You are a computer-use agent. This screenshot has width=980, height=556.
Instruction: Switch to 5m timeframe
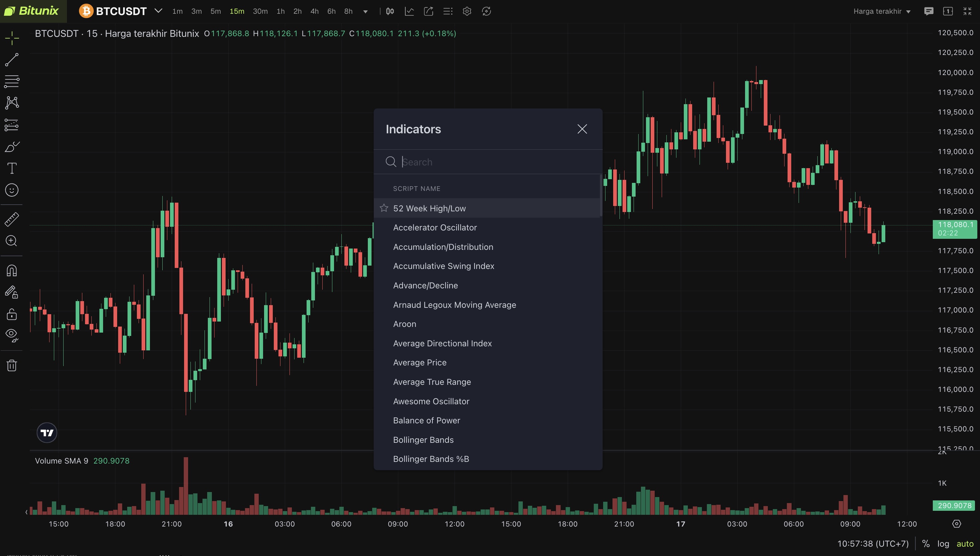(216, 11)
